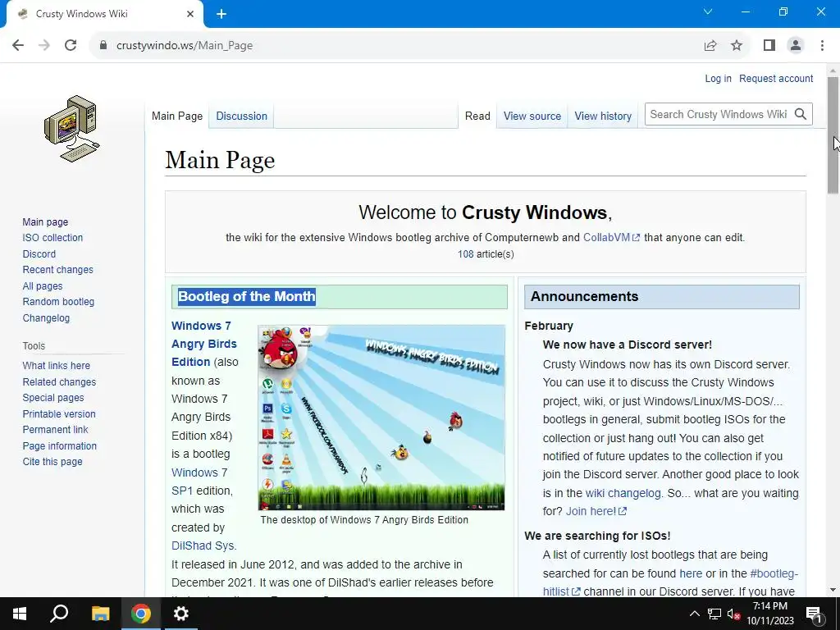This screenshot has width=840, height=630.
Task: Open the Chrome profile avatar
Action: (796, 46)
